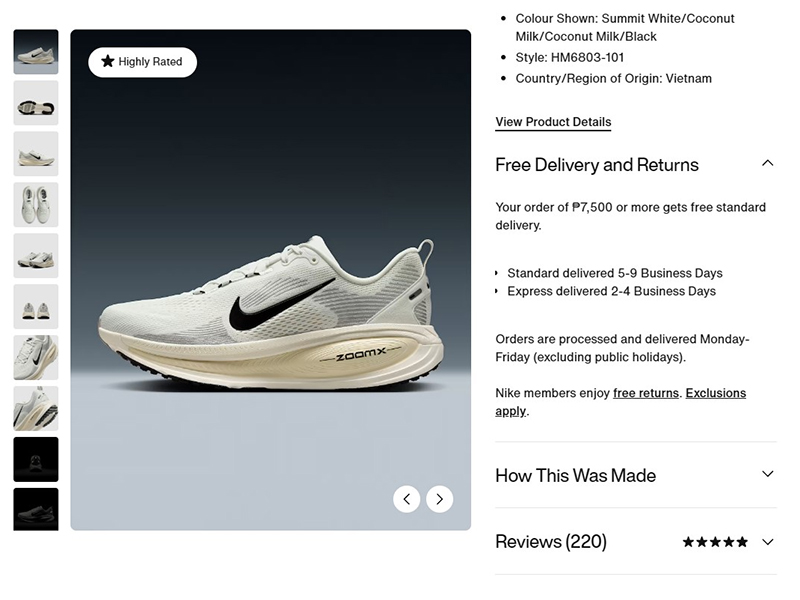
Task: Select the angled pair of shoes thumbnail
Action: (x=36, y=256)
